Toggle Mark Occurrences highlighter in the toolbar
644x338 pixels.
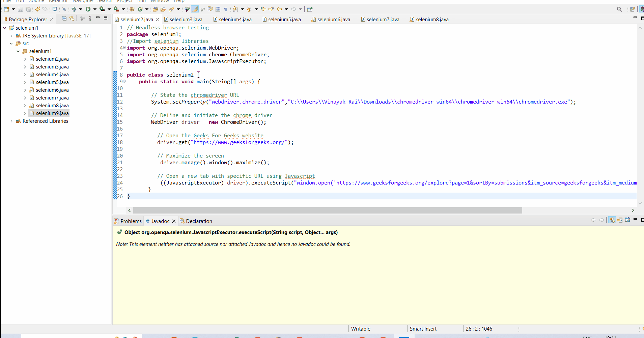[x=195, y=9]
